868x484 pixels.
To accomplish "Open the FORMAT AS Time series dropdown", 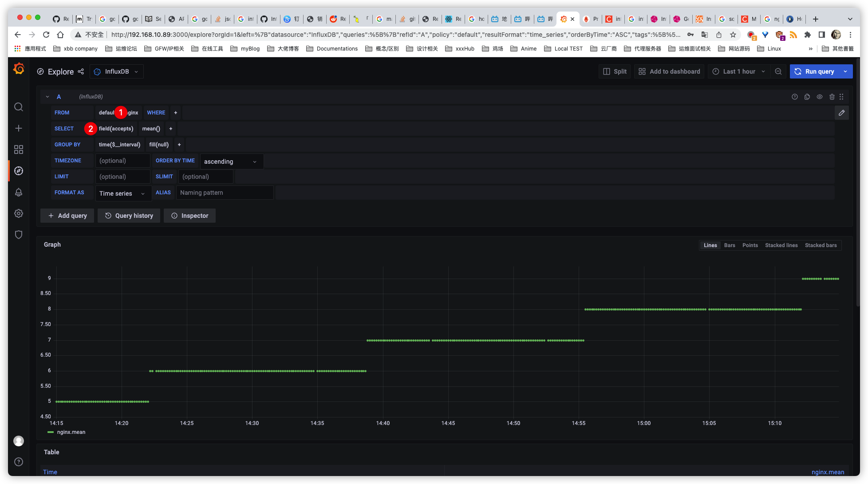I will [x=123, y=193].
